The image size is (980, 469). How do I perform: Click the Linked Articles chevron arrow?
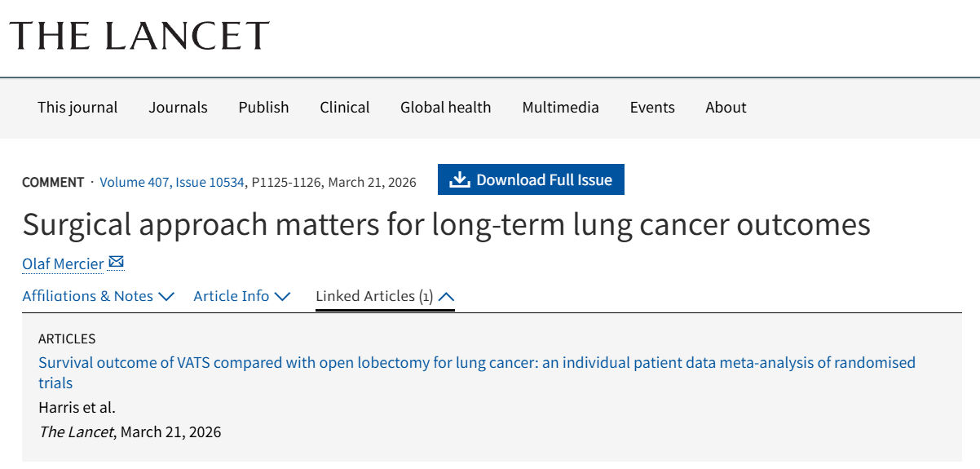pos(446,297)
